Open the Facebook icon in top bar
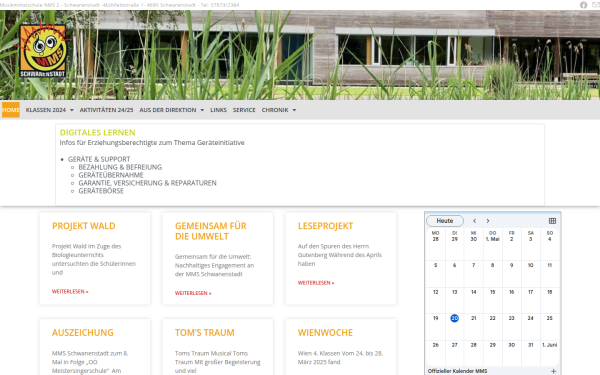 [x=583, y=5]
